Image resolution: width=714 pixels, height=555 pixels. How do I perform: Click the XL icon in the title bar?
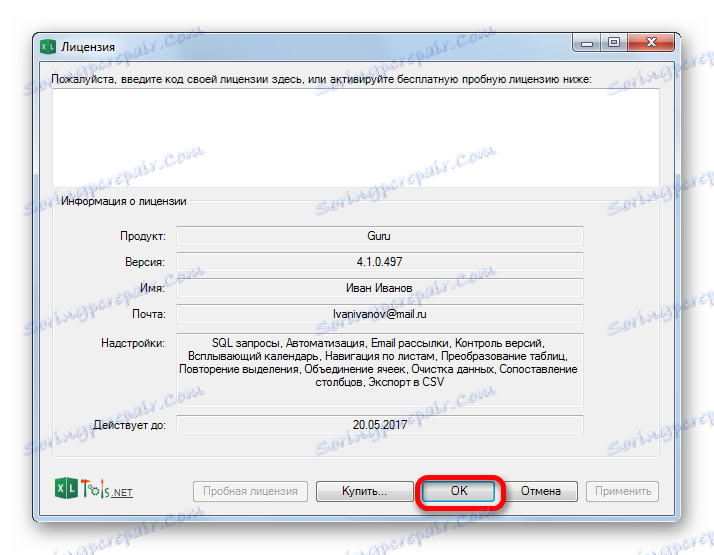tap(48, 46)
